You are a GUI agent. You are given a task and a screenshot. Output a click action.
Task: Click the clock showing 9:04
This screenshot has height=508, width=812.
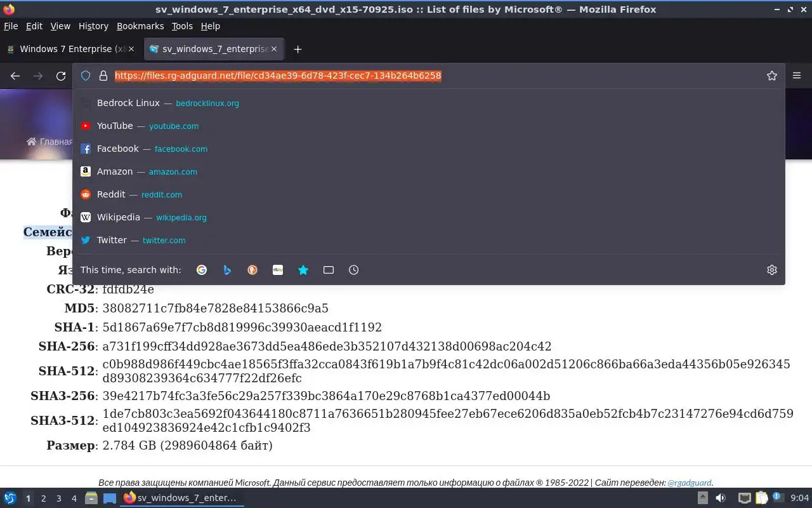800,498
